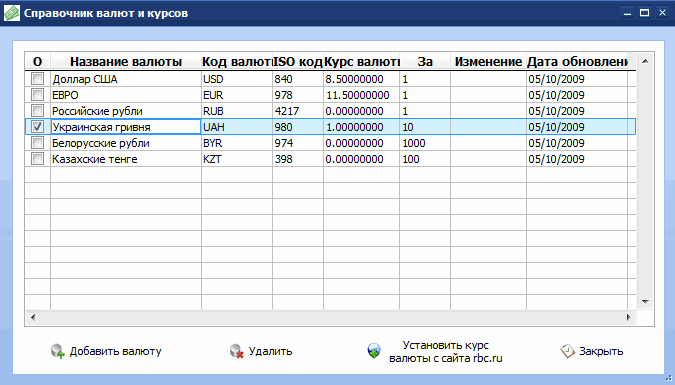Select the ЕВРО name cell
Viewport: 675px width, 385px height.
[x=126, y=95]
